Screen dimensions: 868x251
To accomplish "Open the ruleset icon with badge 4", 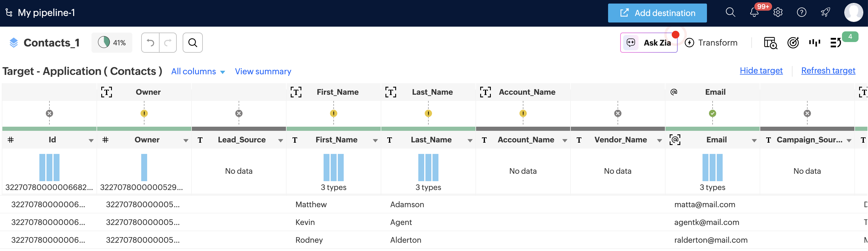I will [x=836, y=43].
